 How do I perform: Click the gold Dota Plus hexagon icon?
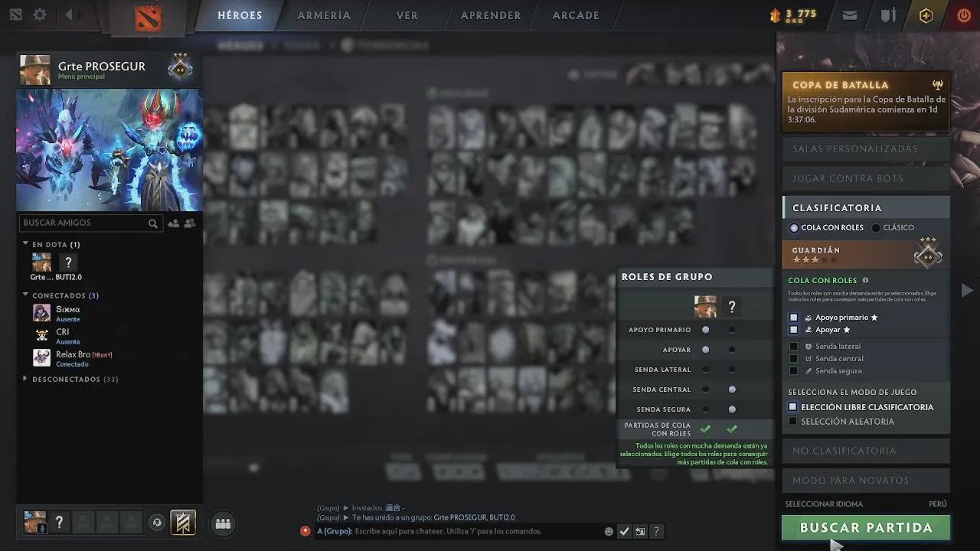coord(926,15)
